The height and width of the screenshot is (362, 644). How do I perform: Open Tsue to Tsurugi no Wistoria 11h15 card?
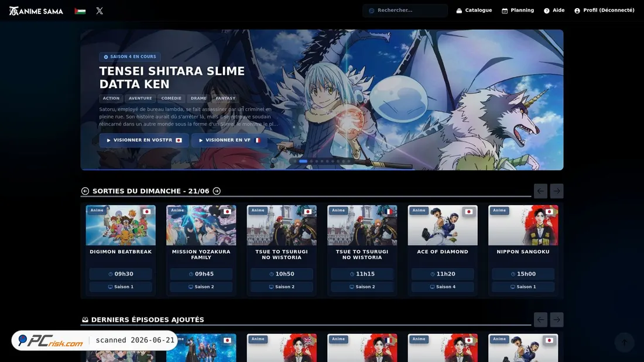(362, 250)
